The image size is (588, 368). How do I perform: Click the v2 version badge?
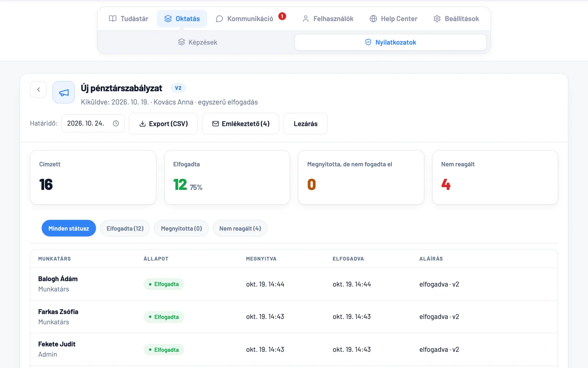point(178,88)
